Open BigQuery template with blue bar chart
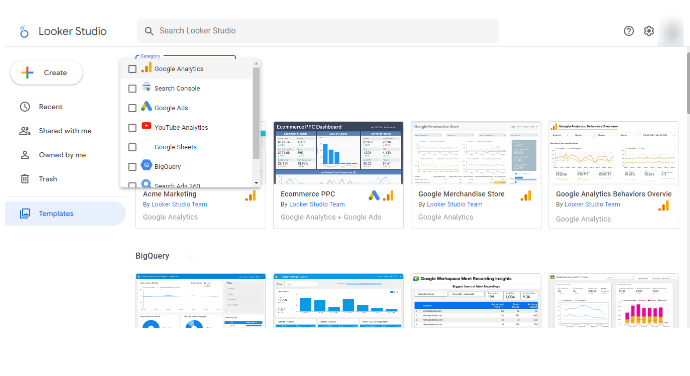This screenshot has height=376, width=690. pyautogui.click(x=338, y=301)
